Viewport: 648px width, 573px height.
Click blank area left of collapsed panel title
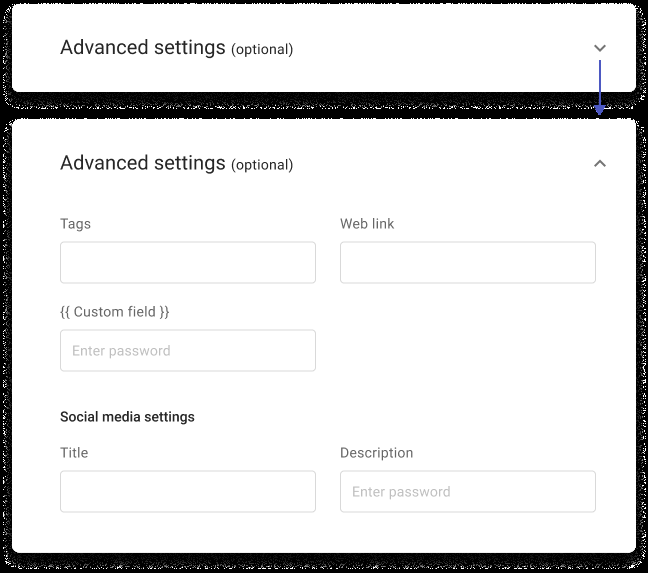pos(36,48)
